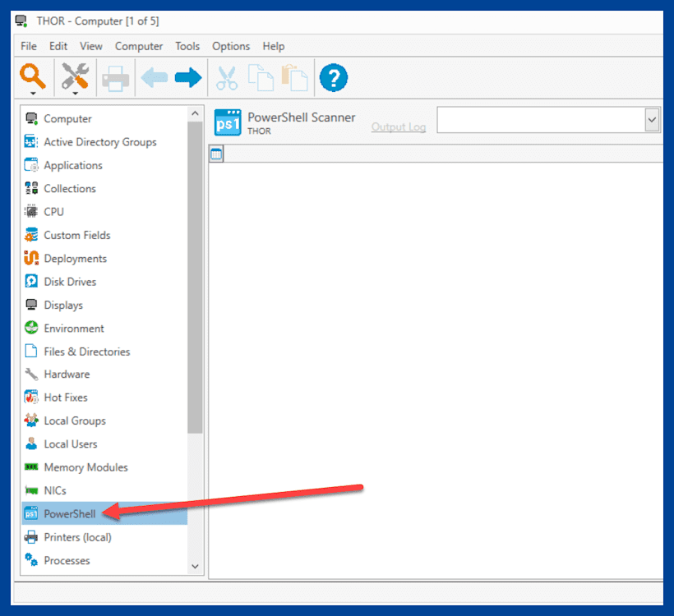
Task: Select the Displays monitor icon
Action: pyautogui.click(x=31, y=305)
